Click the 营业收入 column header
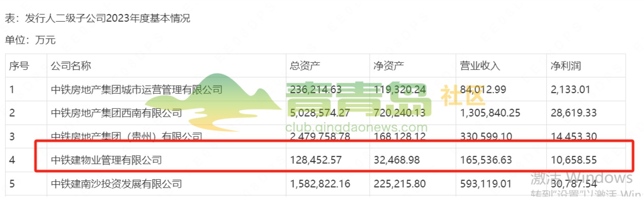Viewport: 644px width, 204px height. point(480,66)
